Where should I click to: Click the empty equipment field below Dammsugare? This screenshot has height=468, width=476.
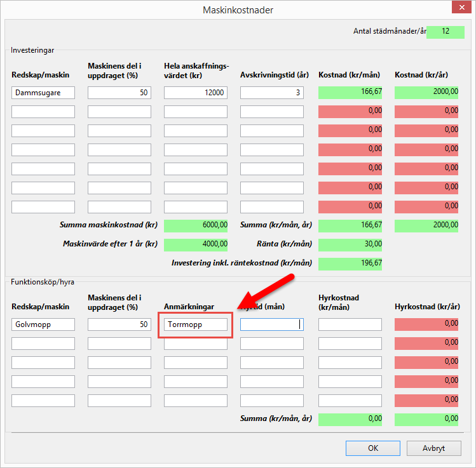[x=43, y=112]
